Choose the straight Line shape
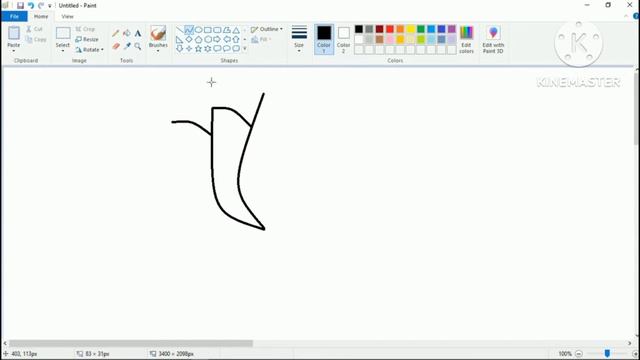Image resolution: width=640 pixels, height=360 pixels. click(x=180, y=30)
